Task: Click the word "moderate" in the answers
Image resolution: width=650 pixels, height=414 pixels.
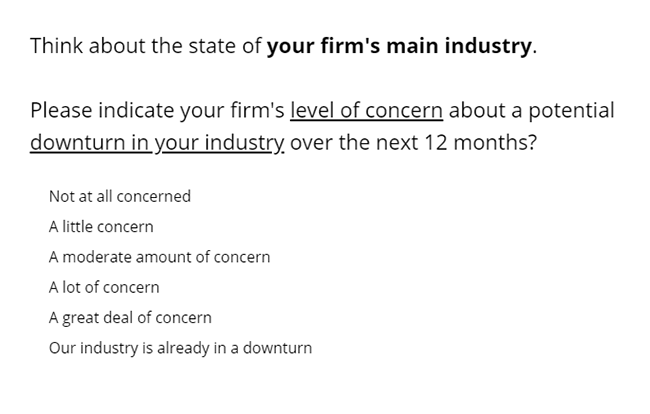Action: point(97,257)
